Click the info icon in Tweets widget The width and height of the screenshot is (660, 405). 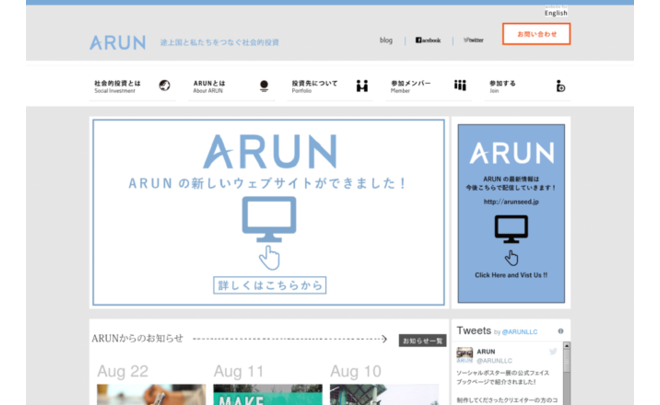[x=561, y=331]
